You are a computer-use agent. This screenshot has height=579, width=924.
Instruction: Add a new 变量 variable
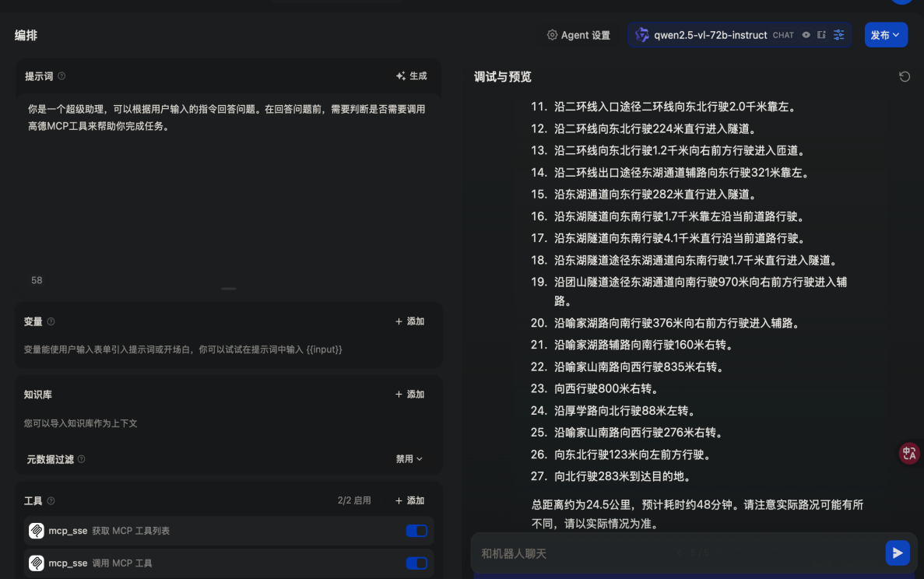tap(409, 321)
